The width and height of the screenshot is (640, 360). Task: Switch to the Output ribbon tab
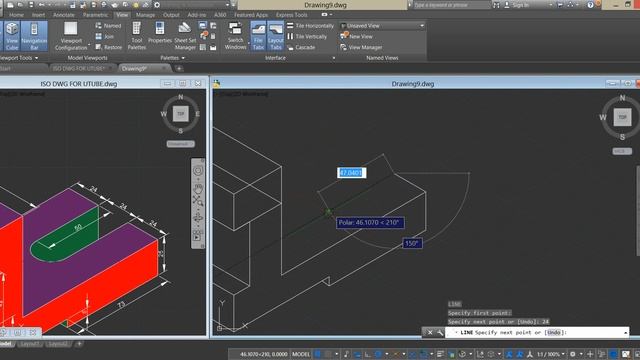(171, 15)
